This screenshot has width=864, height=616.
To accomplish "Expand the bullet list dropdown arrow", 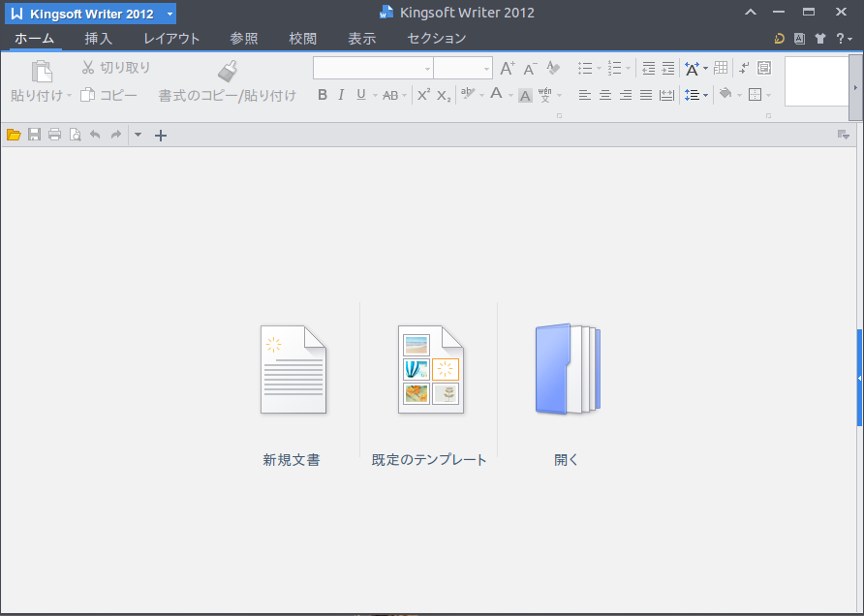I will tap(599, 69).
